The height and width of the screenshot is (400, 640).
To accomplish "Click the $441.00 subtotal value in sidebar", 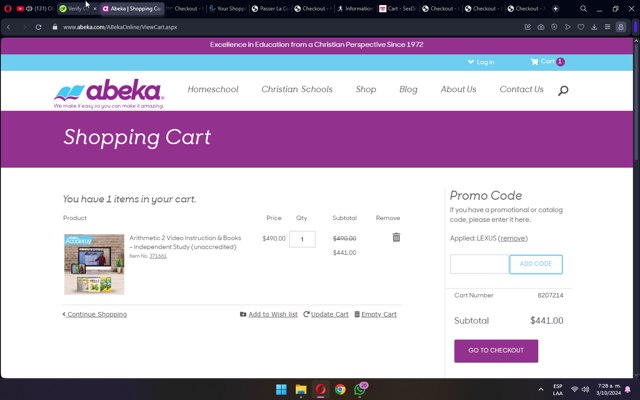I will point(547,321).
